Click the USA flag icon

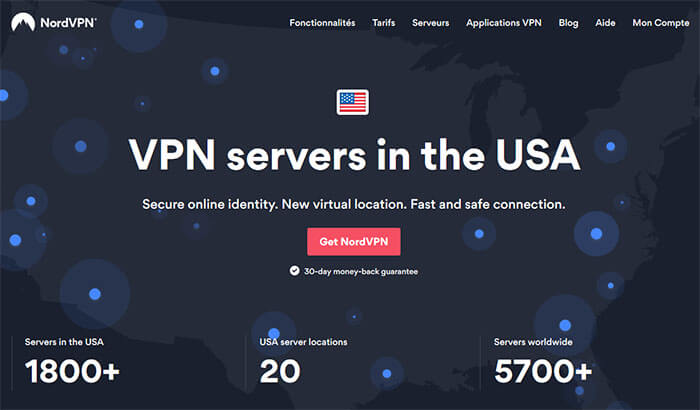(x=353, y=102)
